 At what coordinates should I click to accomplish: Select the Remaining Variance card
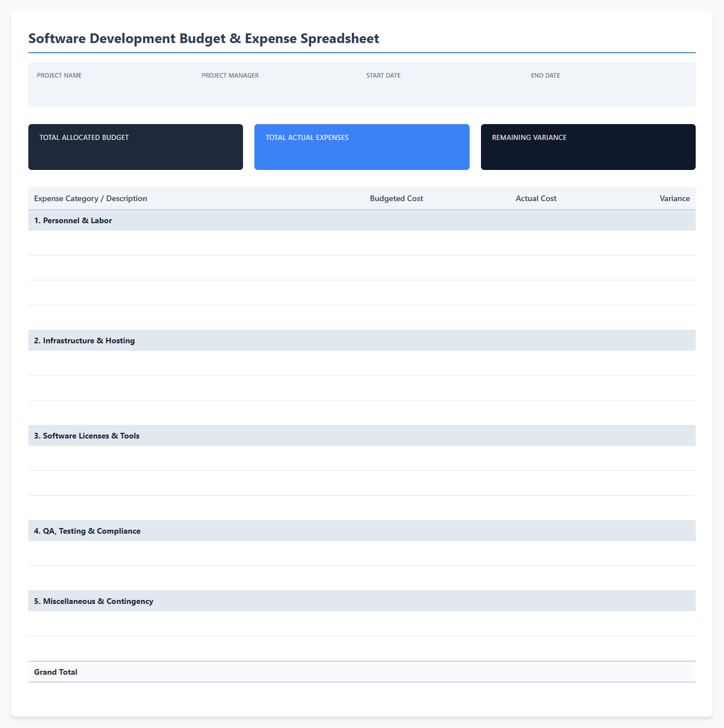click(588, 147)
